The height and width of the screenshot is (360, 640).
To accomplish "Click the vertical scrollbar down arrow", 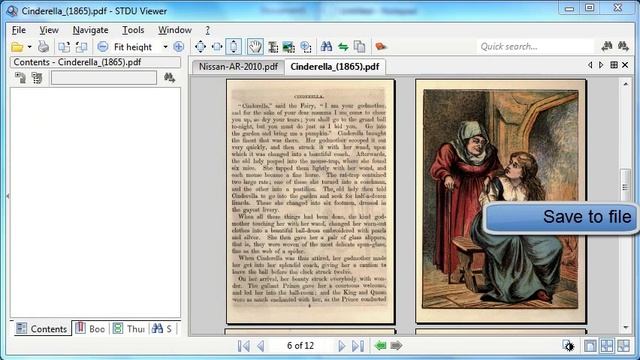I will (x=625, y=328).
